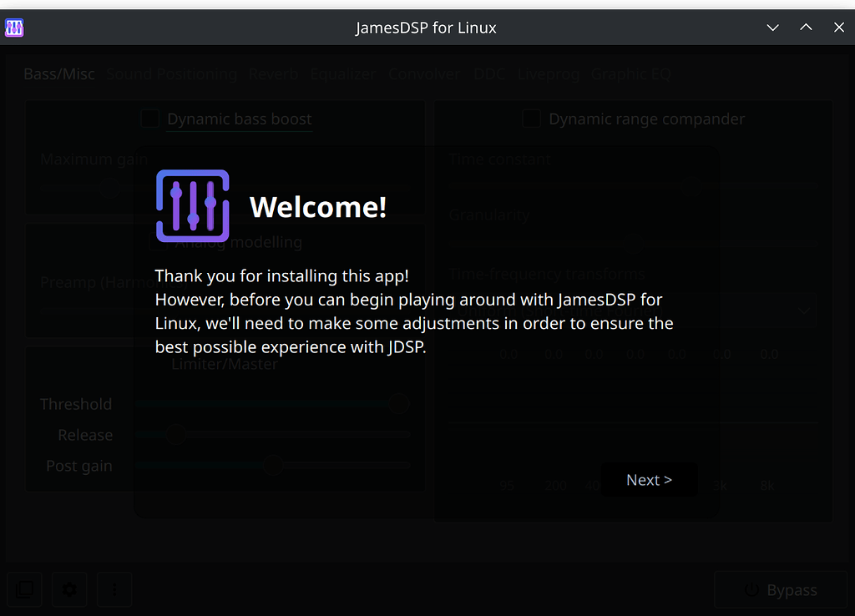
Task: Click the power icon on Bypass
Action: [x=751, y=590]
